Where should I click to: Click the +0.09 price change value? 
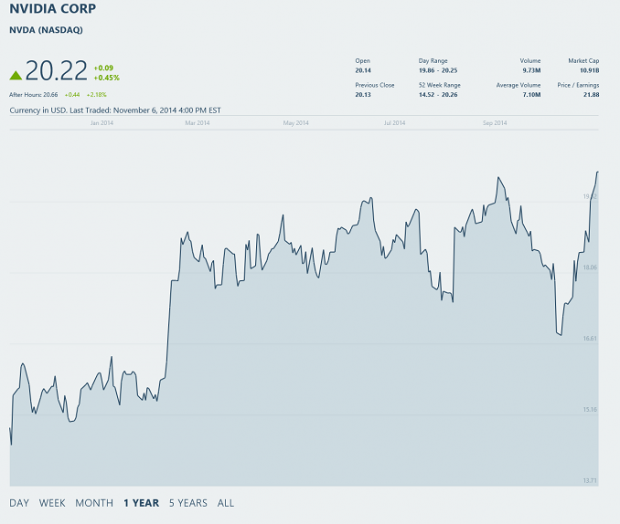104,68
